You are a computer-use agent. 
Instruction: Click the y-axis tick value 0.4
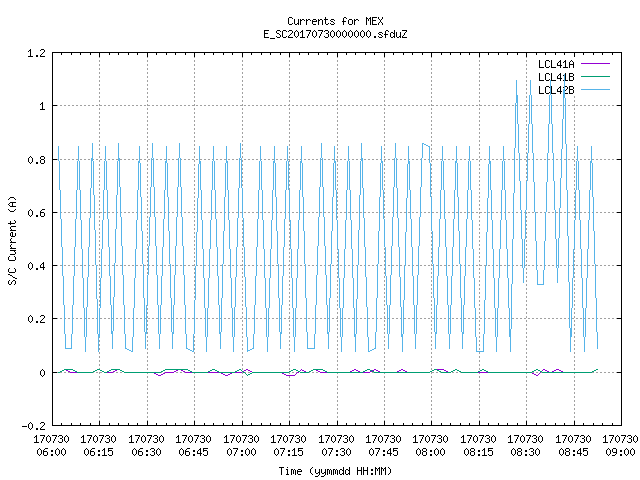[36, 266]
